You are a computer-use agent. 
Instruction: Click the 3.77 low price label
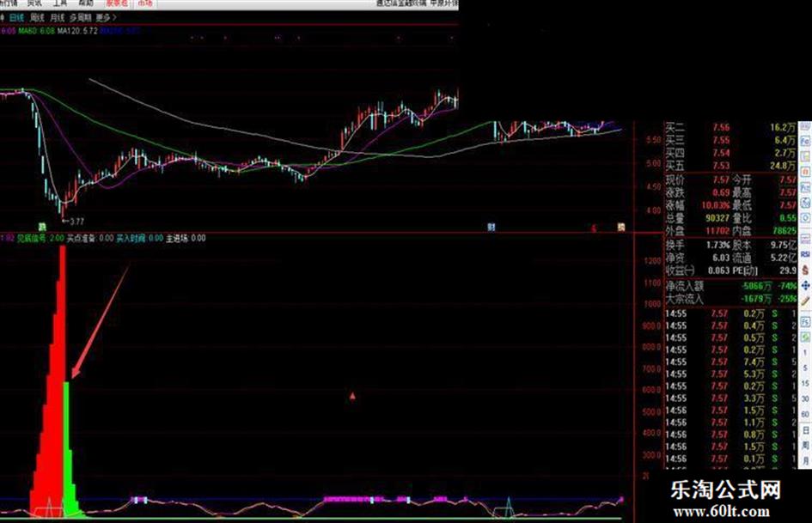76,222
